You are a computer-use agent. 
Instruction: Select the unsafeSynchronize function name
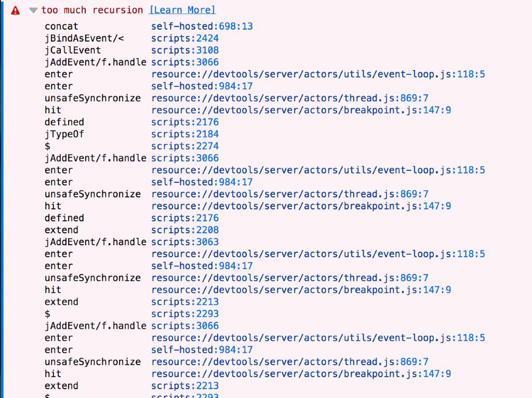click(x=92, y=98)
